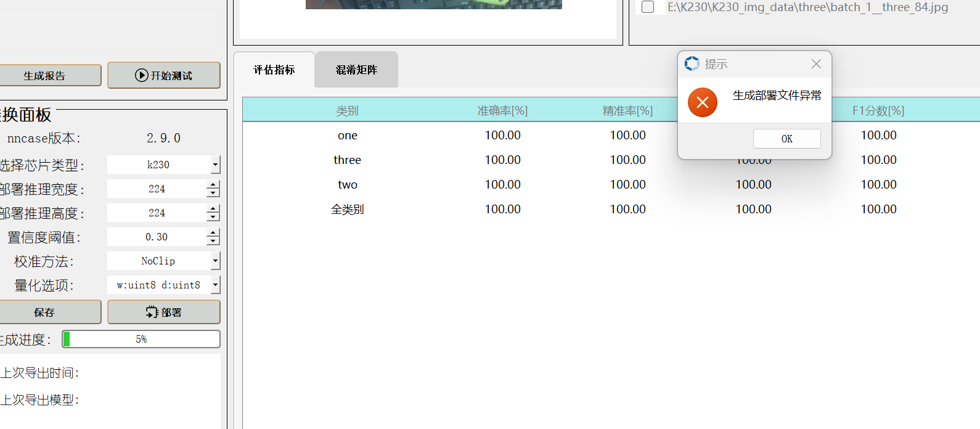Click the play icon on 开始测试 button
This screenshot has height=429, width=980.
[x=141, y=75]
